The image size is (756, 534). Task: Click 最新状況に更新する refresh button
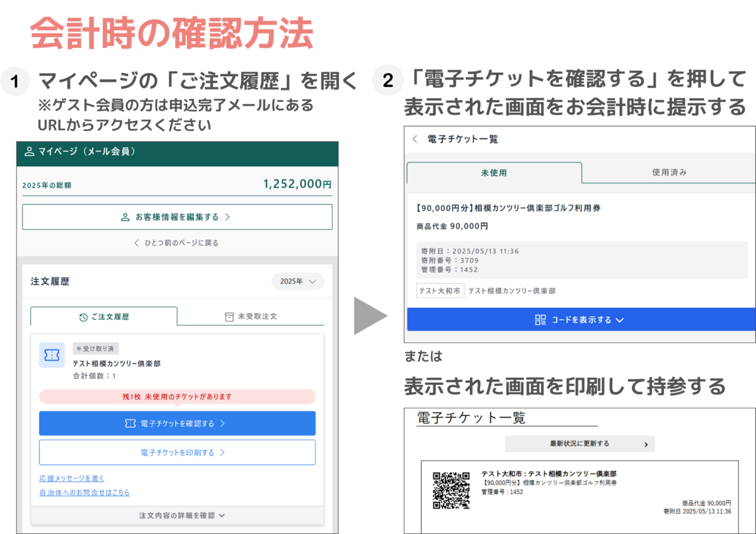click(x=580, y=443)
